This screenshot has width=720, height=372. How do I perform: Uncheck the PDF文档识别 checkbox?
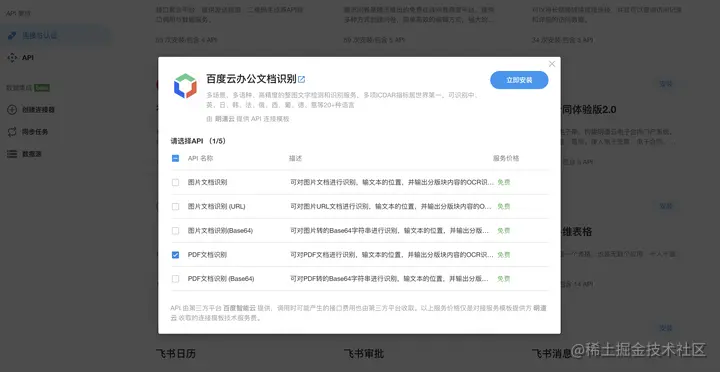pyautogui.click(x=175, y=255)
